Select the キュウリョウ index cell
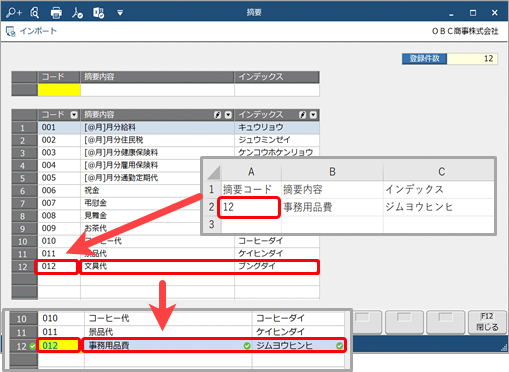The image size is (509, 372). pos(277,127)
